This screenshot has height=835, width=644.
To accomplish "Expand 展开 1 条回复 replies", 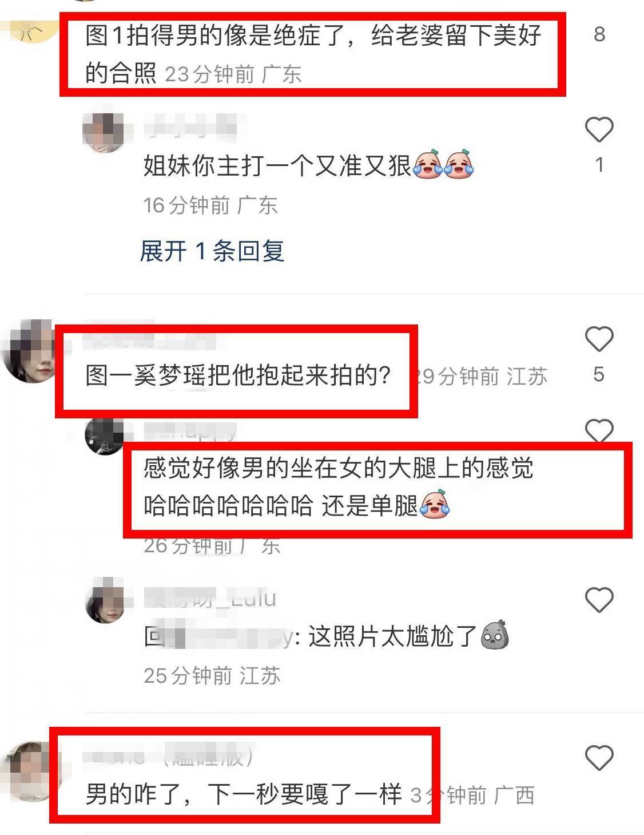I will pos(212,251).
